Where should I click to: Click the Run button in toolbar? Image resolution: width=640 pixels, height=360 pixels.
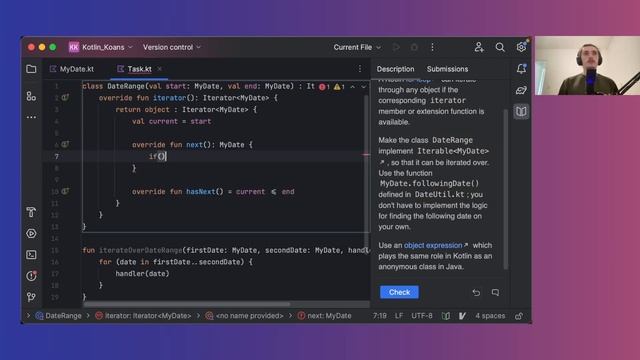coord(396,47)
